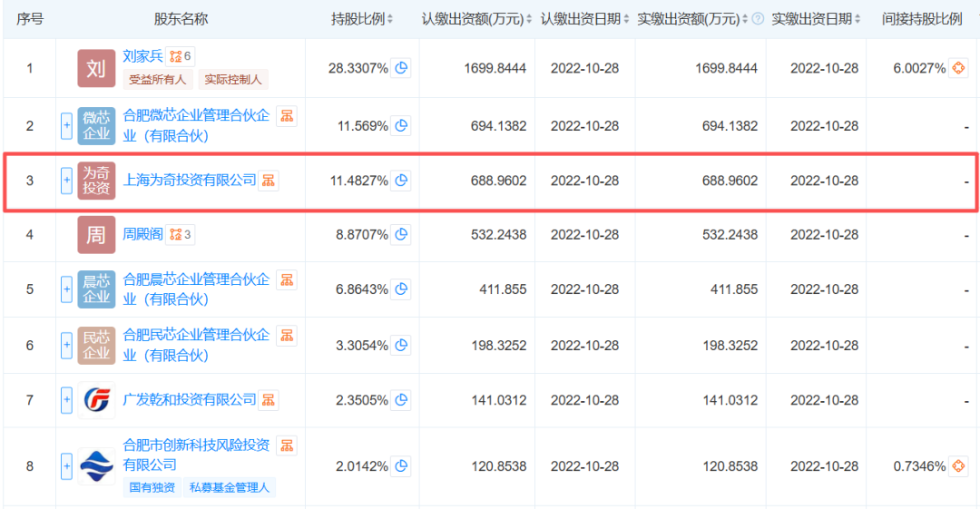Click equity structure icon beside 上海为奇投资有限公司
Viewport: 980px width, 509px height.
click(x=269, y=181)
